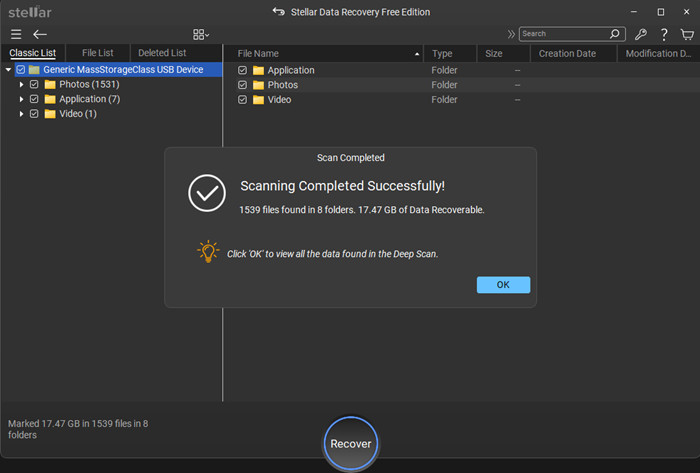Image resolution: width=700 pixels, height=473 pixels.
Task: Expand the Application (7) tree node
Action: click(x=22, y=99)
